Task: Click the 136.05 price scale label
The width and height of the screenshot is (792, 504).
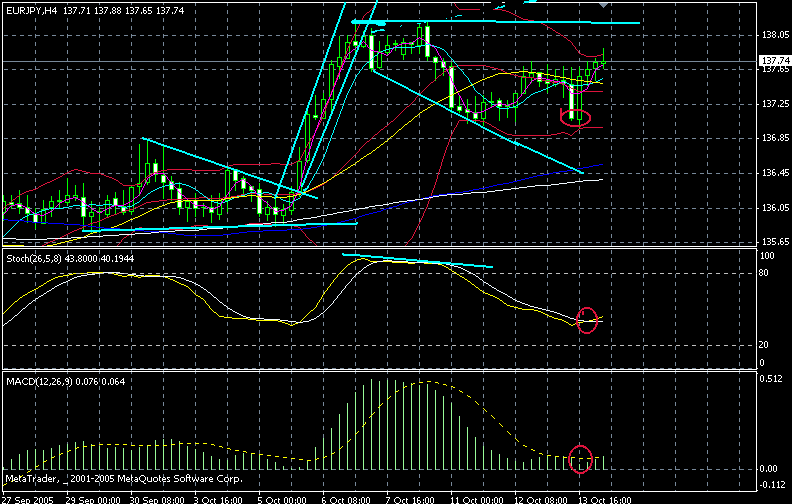Action: tap(774, 208)
